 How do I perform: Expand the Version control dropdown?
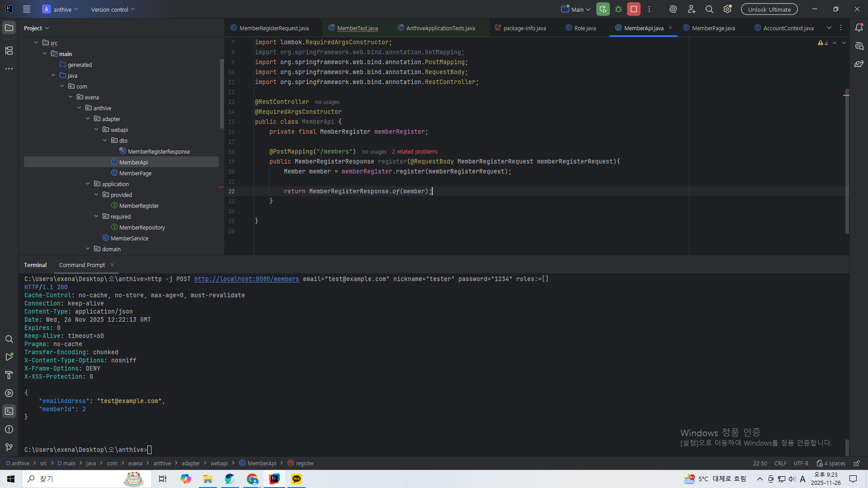pos(113,9)
